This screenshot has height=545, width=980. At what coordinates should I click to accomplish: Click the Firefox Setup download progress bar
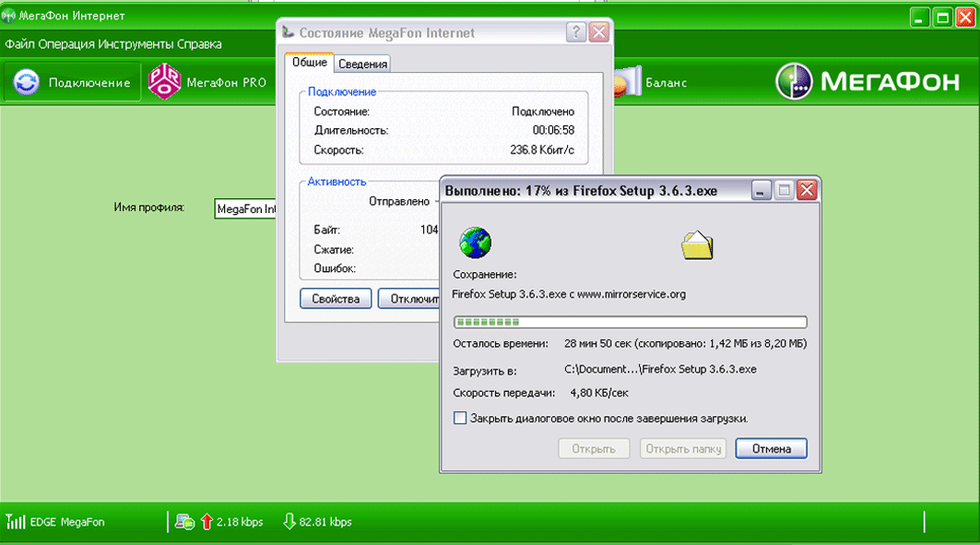click(630, 322)
